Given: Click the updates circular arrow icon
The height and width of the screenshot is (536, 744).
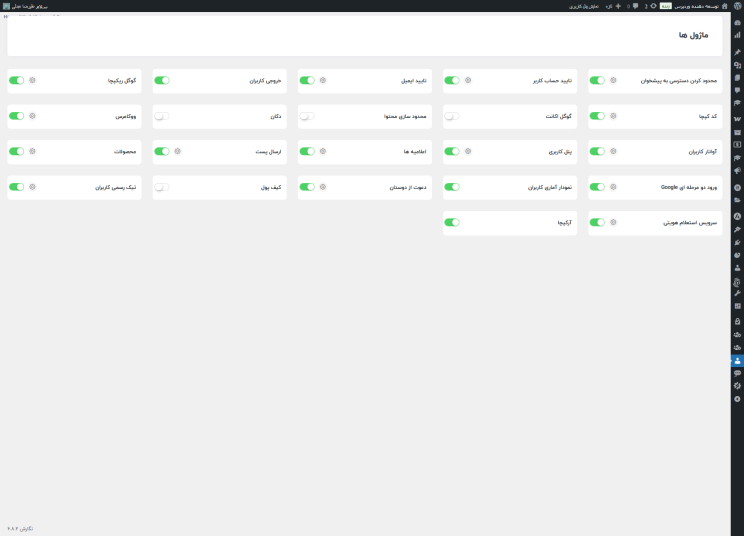Looking at the screenshot, I should [653, 6].
